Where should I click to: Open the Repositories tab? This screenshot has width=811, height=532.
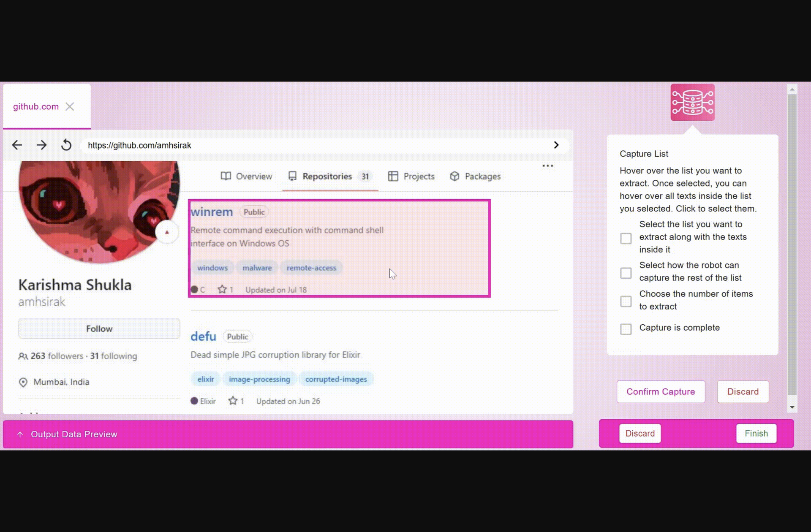point(330,176)
